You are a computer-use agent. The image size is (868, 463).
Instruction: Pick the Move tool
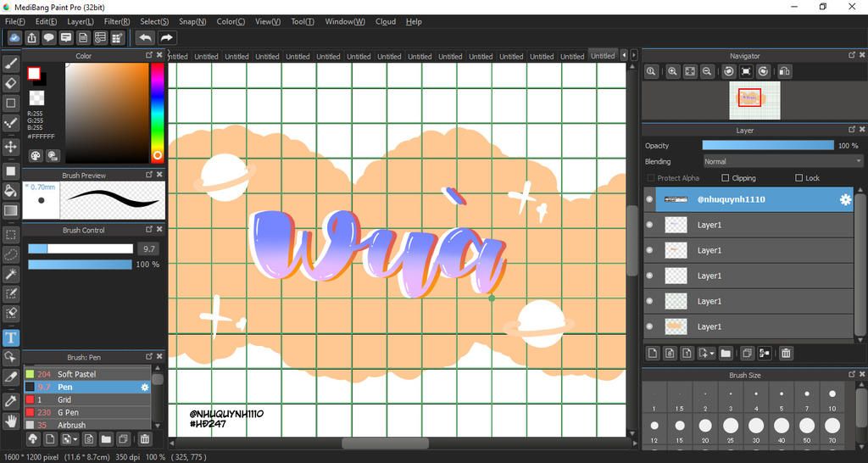10,147
